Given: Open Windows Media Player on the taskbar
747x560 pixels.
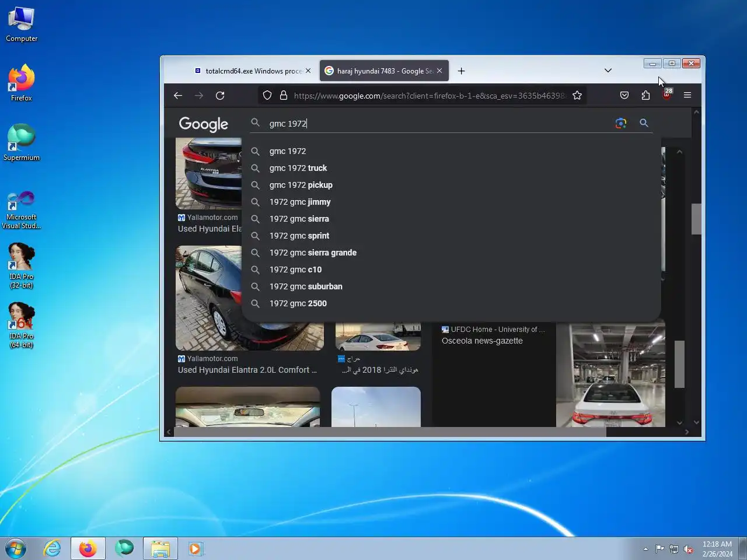Looking at the screenshot, I should [x=196, y=548].
